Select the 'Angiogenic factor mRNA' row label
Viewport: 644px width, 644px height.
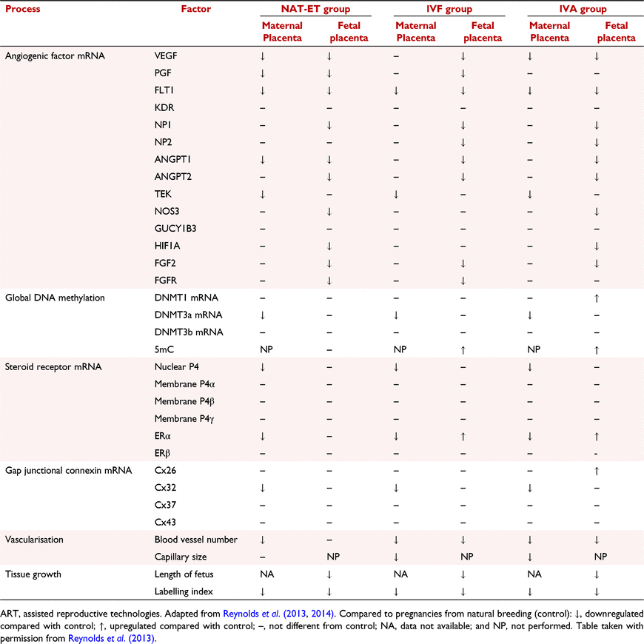click(55, 56)
